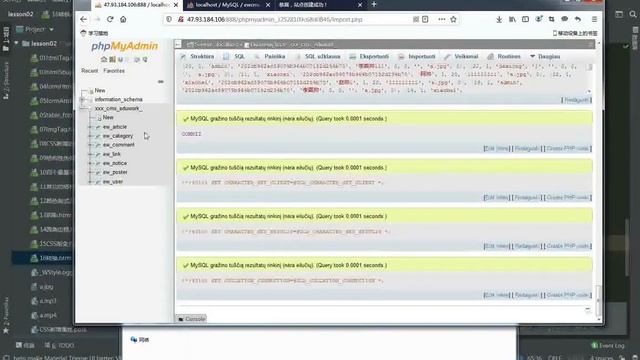Screen dimensions: 640x360
Task: Open the Importuoti tab
Action: pos(417,56)
